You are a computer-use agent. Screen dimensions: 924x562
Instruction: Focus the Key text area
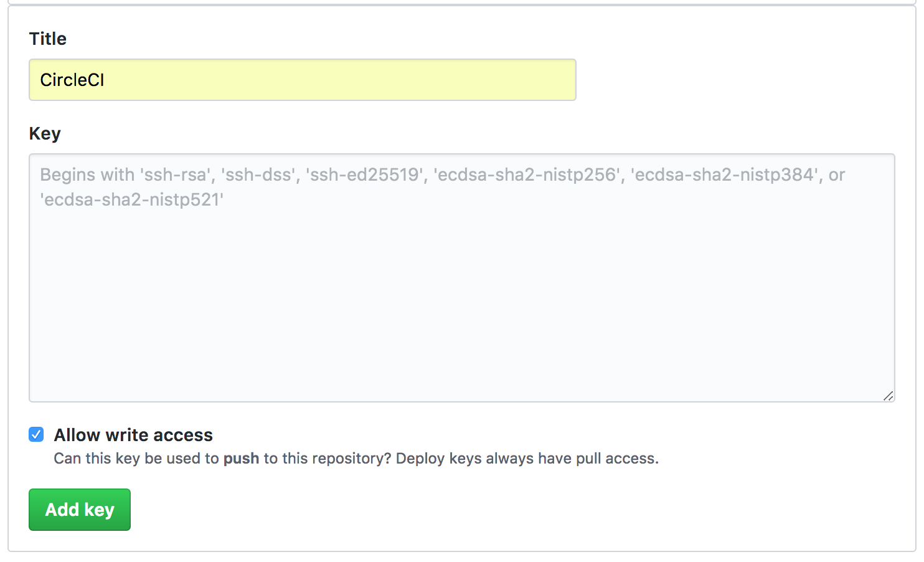click(462, 278)
